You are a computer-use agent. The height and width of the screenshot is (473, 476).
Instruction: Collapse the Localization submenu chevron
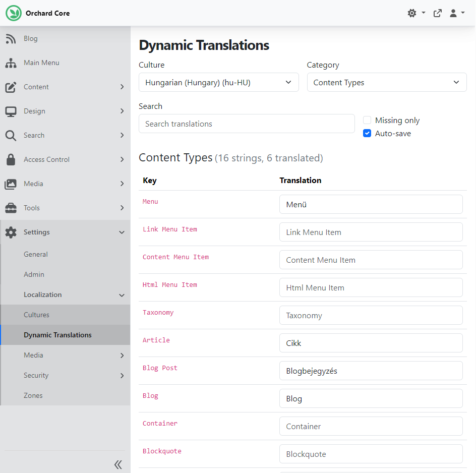tap(122, 295)
